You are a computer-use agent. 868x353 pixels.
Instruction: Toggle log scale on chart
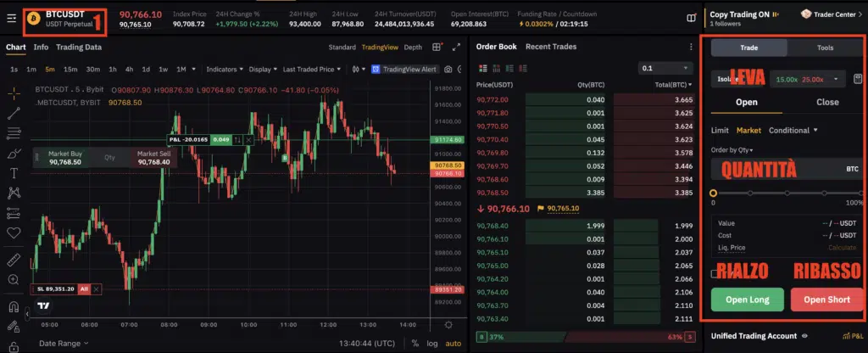(431, 344)
